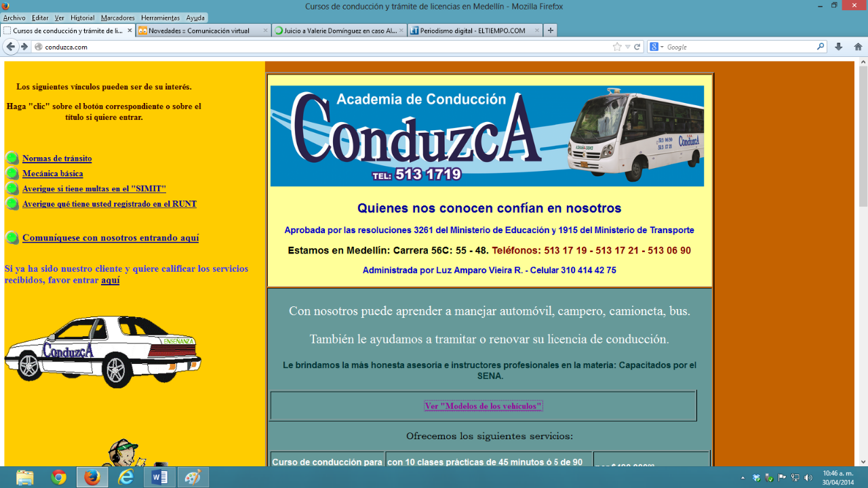Reload the page with the refresh icon
This screenshot has height=488, width=868.
point(637,47)
